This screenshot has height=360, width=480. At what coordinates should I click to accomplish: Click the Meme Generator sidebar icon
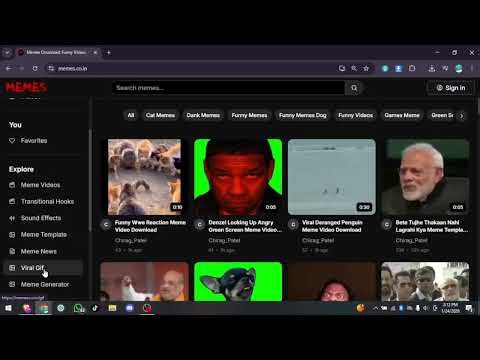[x=12, y=284]
